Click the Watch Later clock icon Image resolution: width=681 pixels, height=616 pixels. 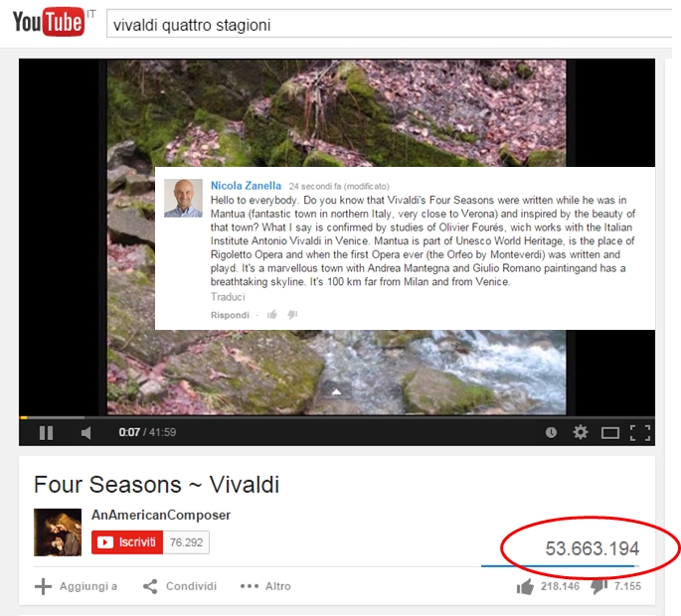pos(551,432)
